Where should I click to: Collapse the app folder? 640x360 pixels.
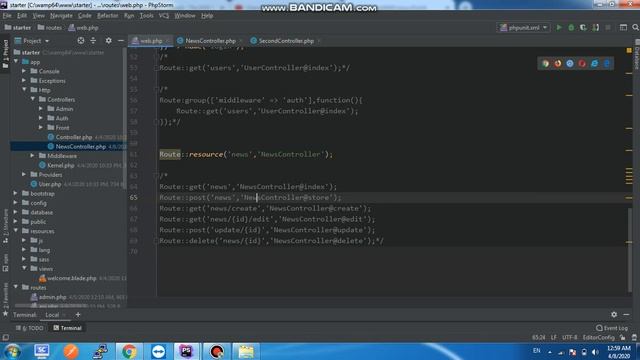(x=16, y=62)
